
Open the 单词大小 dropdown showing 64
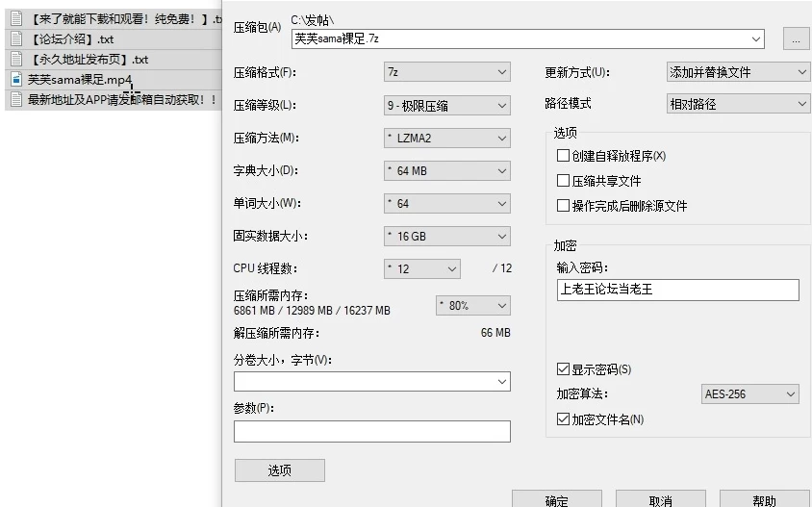(447, 204)
